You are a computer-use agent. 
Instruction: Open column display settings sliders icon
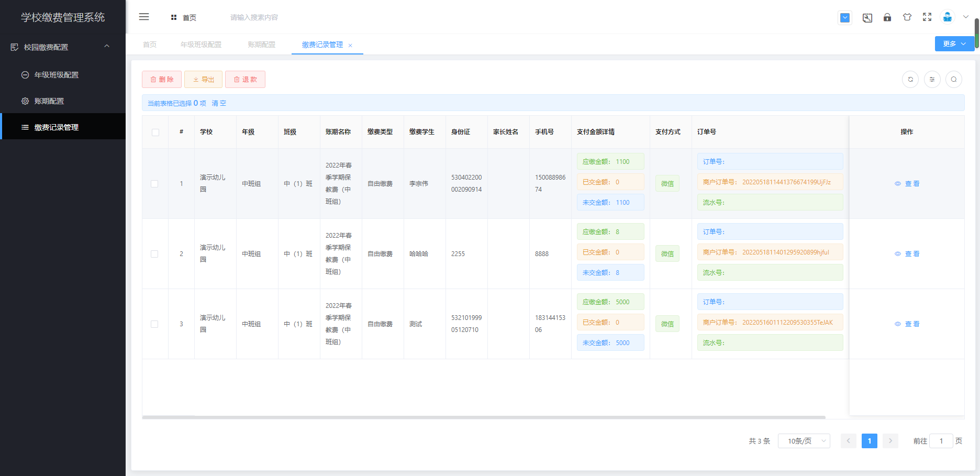tap(932, 80)
